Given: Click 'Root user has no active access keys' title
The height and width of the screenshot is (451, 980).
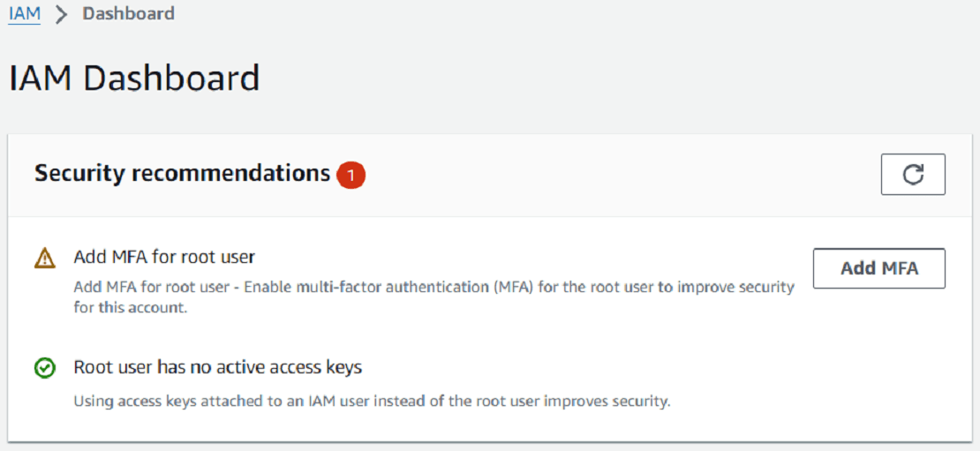Looking at the screenshot, I should pyautogui.click(x=217, y=367).
